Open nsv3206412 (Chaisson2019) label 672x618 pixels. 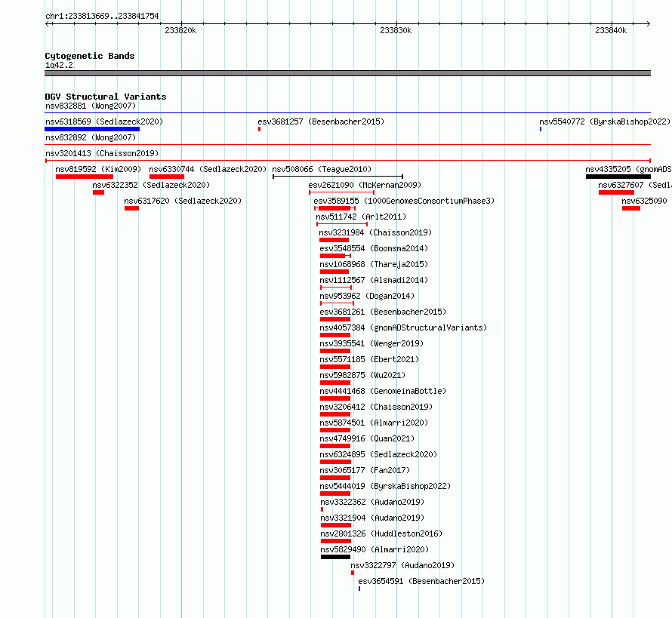[376, 407]
